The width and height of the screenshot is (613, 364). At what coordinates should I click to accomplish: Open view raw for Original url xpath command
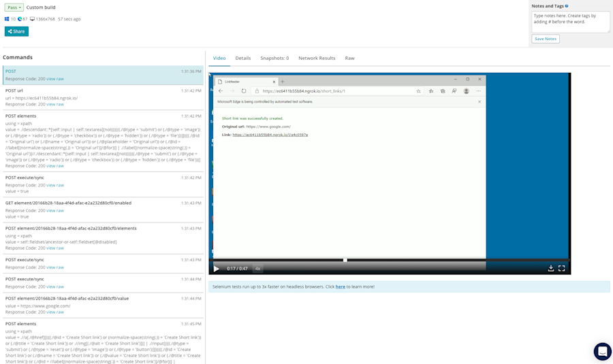point(55,166)
